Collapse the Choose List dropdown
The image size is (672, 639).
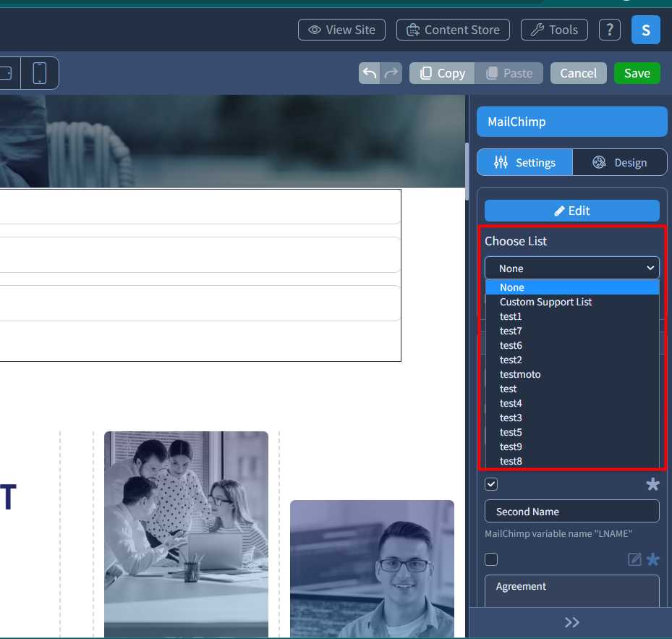click(x=571, y=268)
